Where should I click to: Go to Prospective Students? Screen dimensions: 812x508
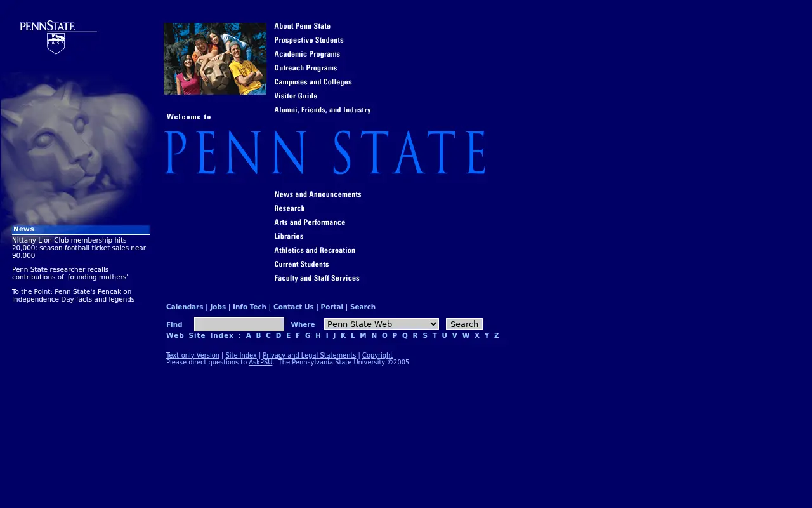309,40
